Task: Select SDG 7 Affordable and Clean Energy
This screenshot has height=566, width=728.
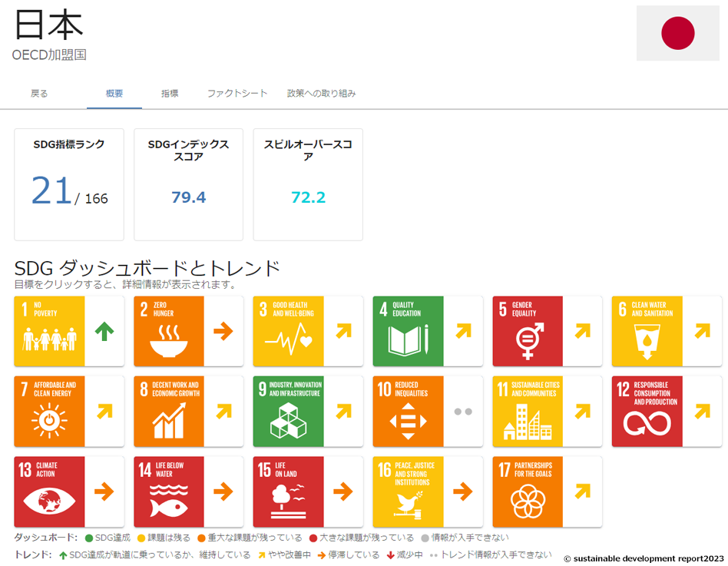Action: point(49,411)
